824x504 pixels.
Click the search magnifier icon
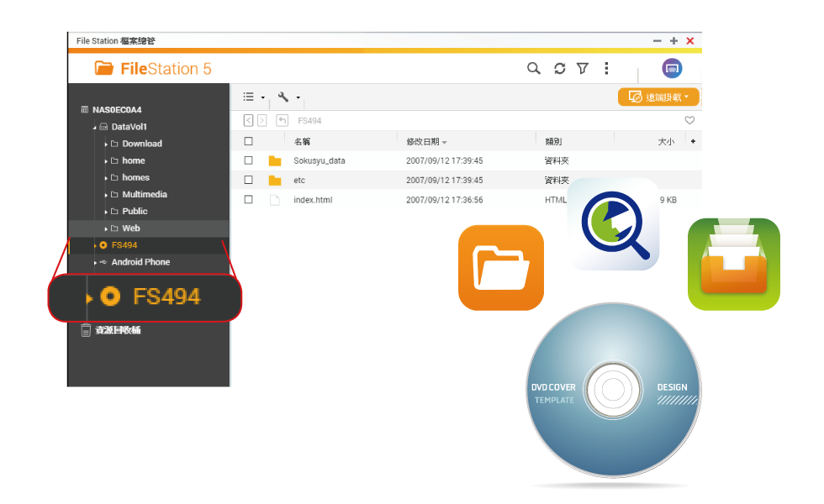[x=533, y=68]
